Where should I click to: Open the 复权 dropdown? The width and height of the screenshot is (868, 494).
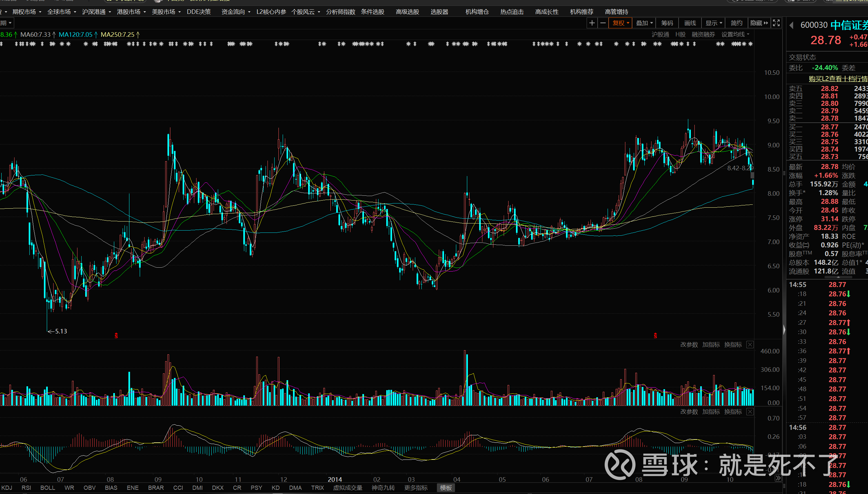tap(620, 23)
